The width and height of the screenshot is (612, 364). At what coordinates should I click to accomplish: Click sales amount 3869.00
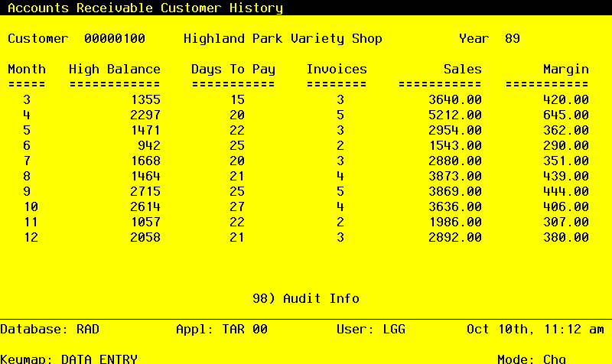coord(455,191)
